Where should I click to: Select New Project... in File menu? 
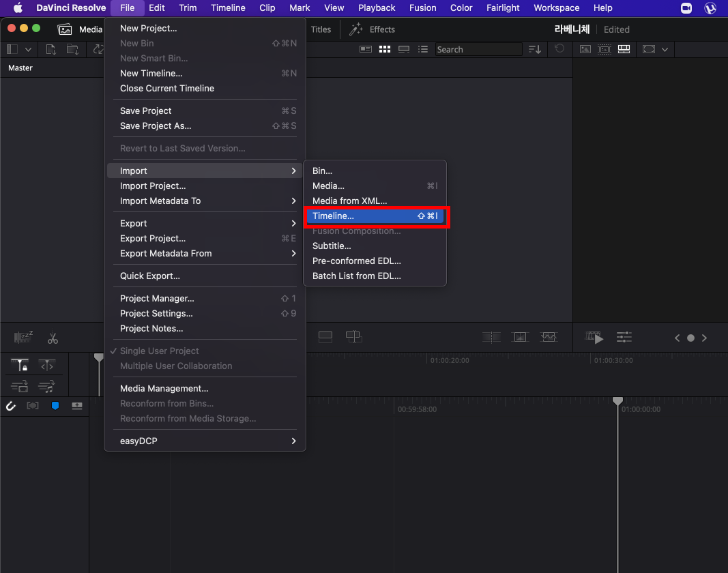click(x=205, y=29)
